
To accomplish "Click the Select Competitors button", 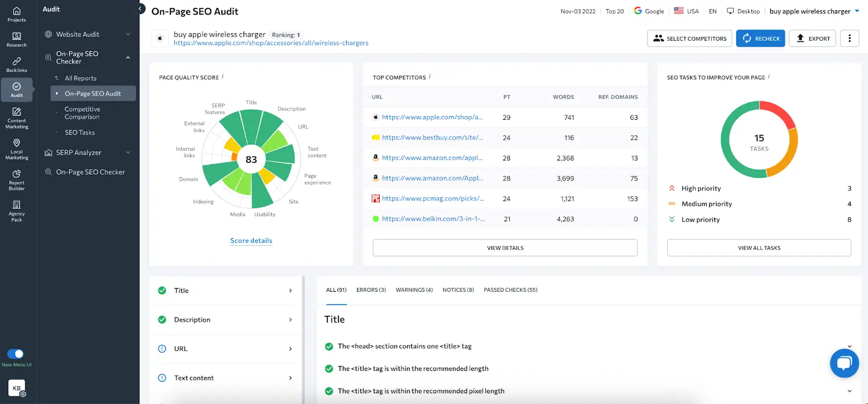I will pos(690,39).
